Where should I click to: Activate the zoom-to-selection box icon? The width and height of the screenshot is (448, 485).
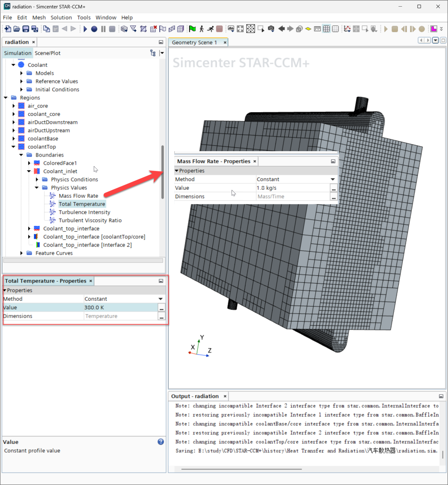[x=261, y=29]
